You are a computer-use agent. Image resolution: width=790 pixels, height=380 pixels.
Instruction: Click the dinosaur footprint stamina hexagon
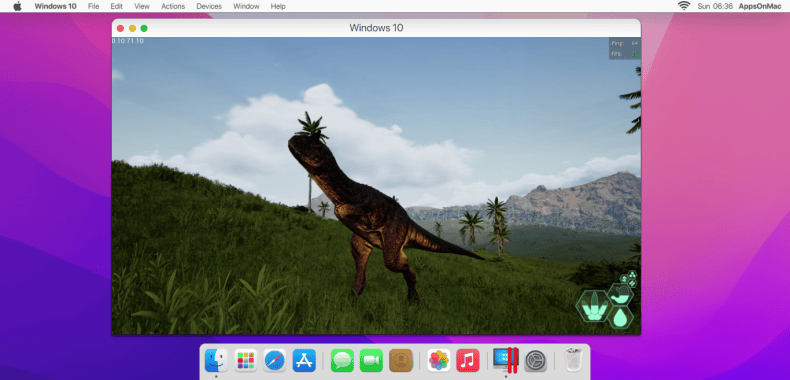[594, 306]
